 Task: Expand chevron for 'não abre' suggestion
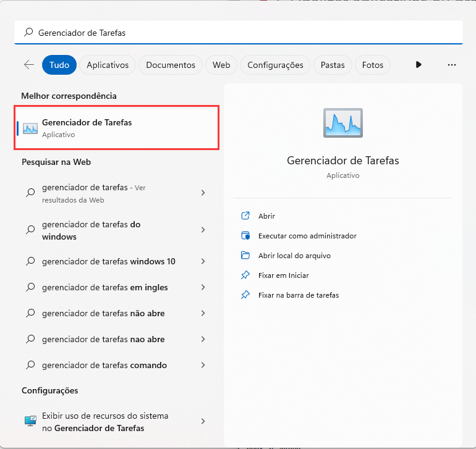point(203,313)
